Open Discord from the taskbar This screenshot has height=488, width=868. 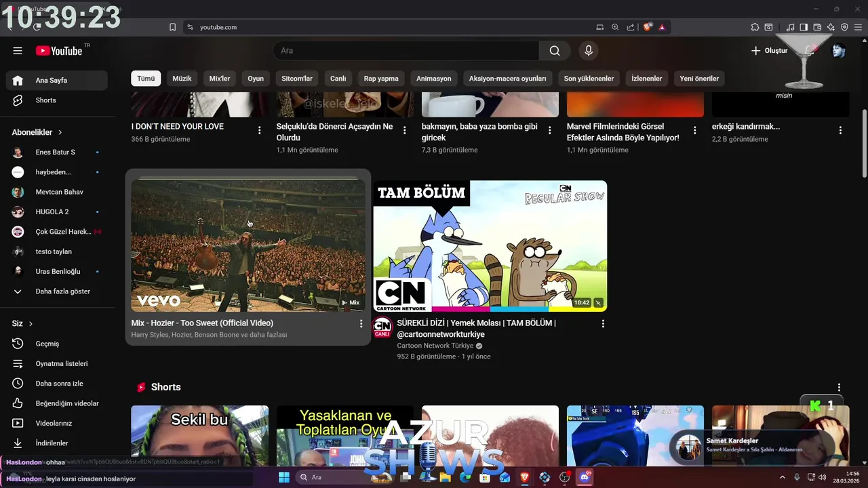click(585, 477)
